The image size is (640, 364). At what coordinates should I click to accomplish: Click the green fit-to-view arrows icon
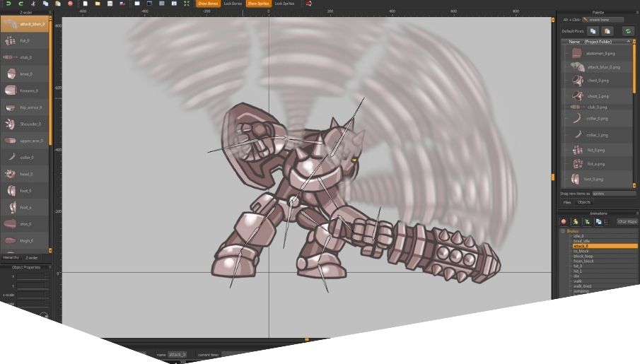pyautogui.click(x=187, y=4)
